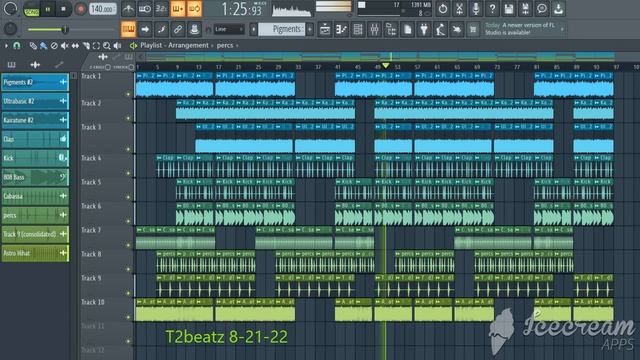Pause playback with the pause button
This screenshot has height=360, width=640.
48,9
